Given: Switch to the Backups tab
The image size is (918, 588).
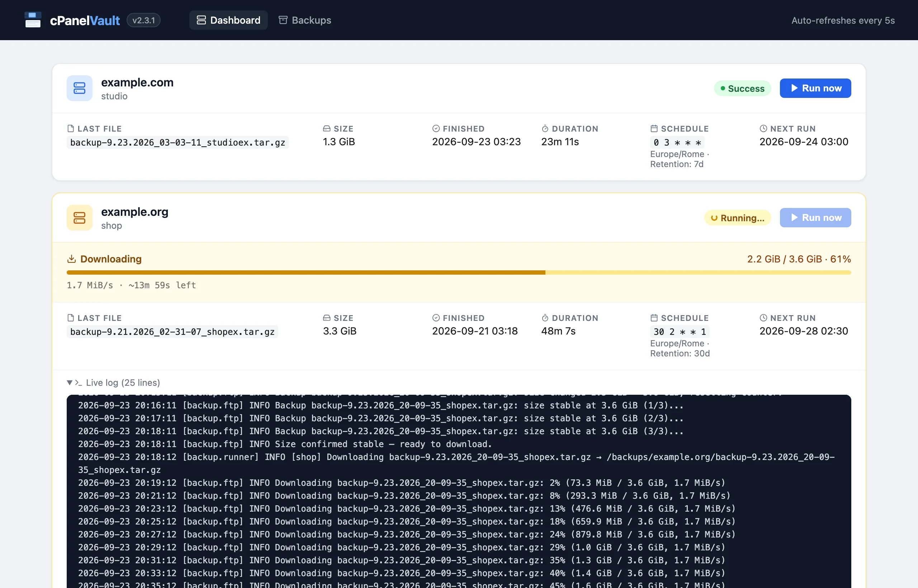Looking at the screenshot, I should (305, 20).
